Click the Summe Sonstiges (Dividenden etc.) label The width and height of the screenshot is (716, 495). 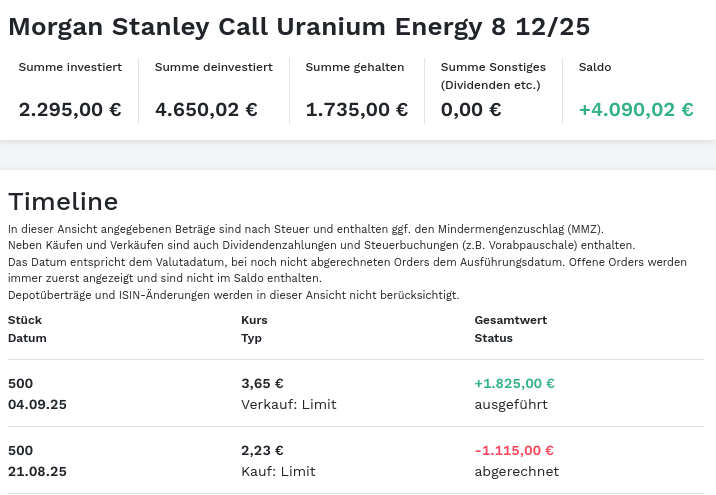493,76
